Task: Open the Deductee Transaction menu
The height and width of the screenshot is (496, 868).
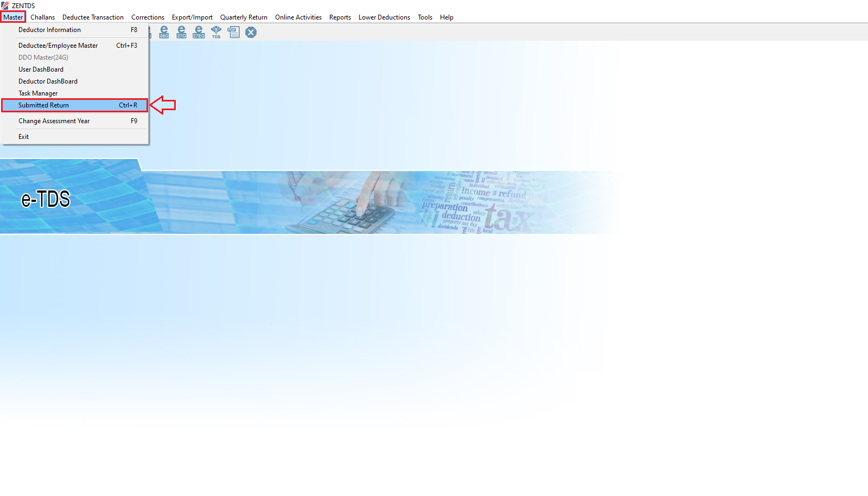Action: click(93, 17)
